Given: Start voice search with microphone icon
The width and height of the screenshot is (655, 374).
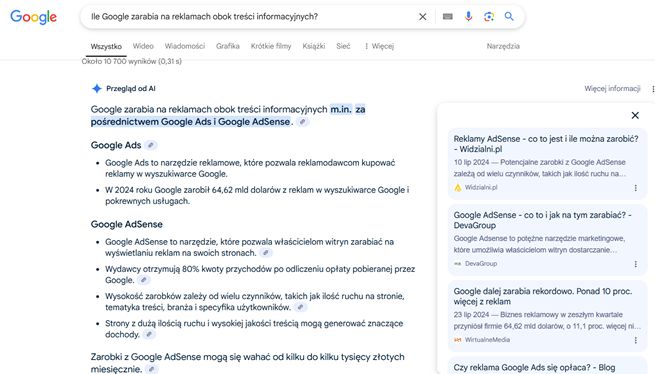Looking at the screenshot, I should pos(468,16).
